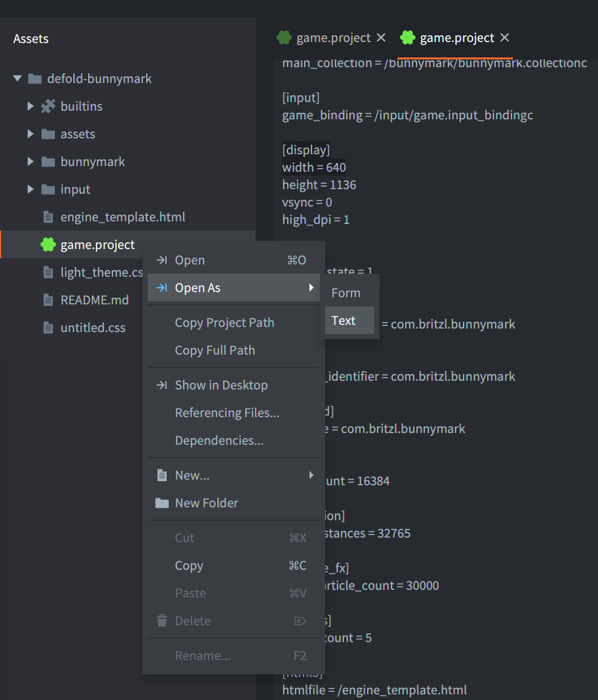Click the bunnymark folder icon
Image resolution: width=598 pixels, height=700 pixels.
click(x=48, y=162)
